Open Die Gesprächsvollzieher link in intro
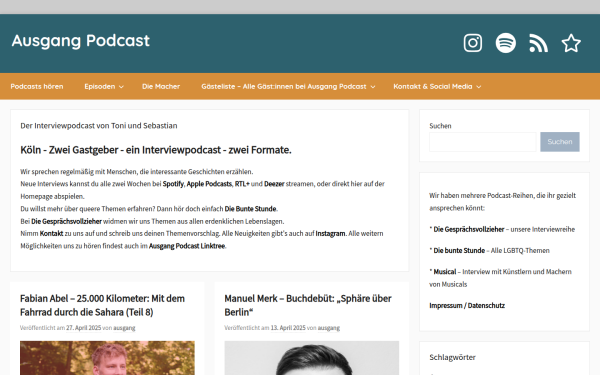Screen dimensions: 600x375 pyautogui.click(x=66, y=222)
